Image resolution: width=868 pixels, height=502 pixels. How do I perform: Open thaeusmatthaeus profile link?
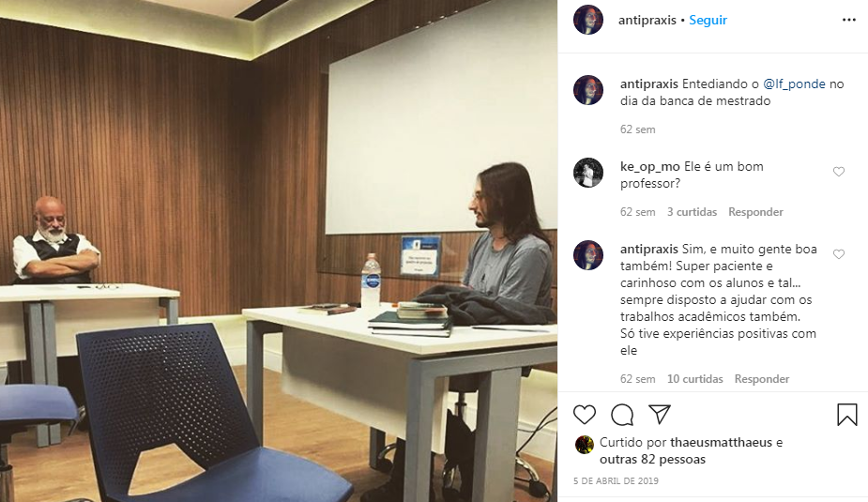click(x=721, y=442)
